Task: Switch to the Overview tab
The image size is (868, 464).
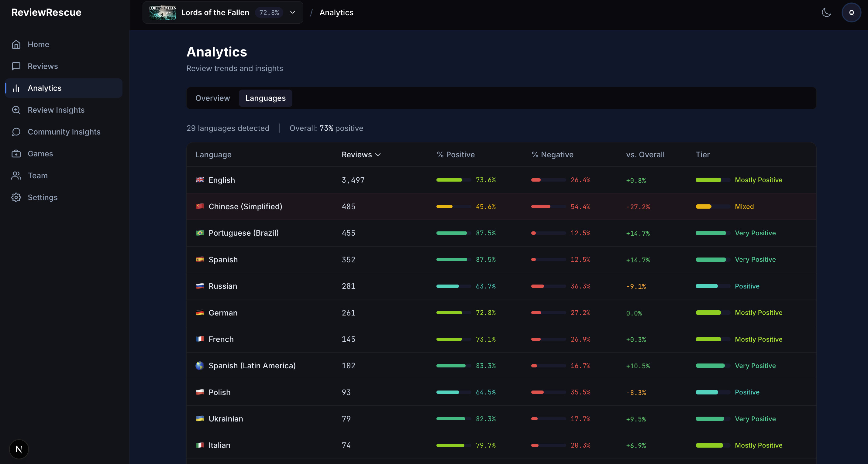Action: tap(213, 98)
